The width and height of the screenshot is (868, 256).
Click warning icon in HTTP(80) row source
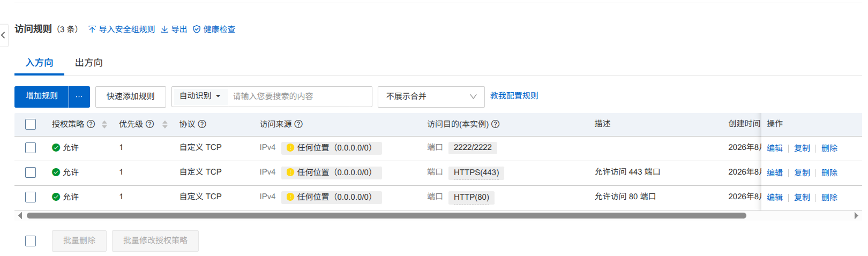click(290, 197)
